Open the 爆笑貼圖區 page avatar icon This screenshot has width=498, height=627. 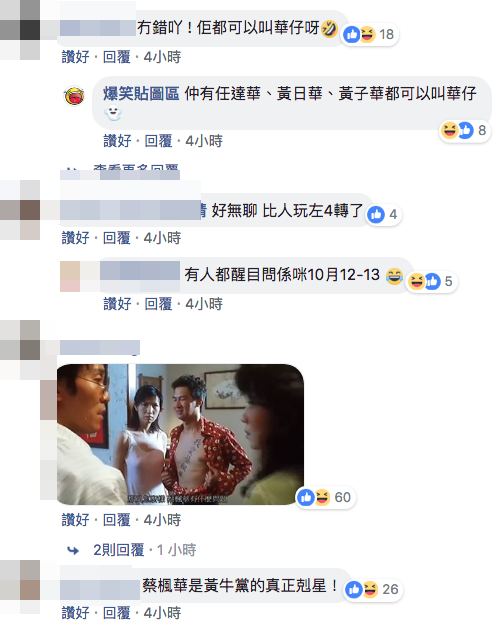coord(74,96)
